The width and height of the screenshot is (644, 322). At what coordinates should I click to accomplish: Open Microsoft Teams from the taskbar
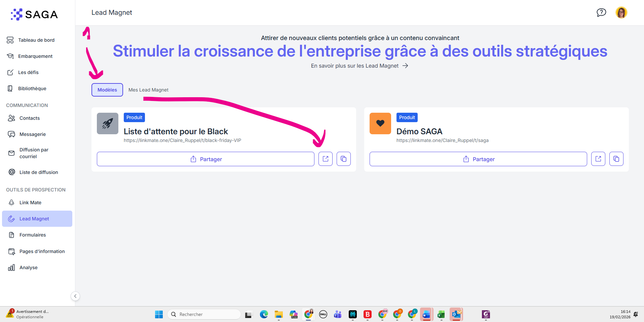pos(338,314)
